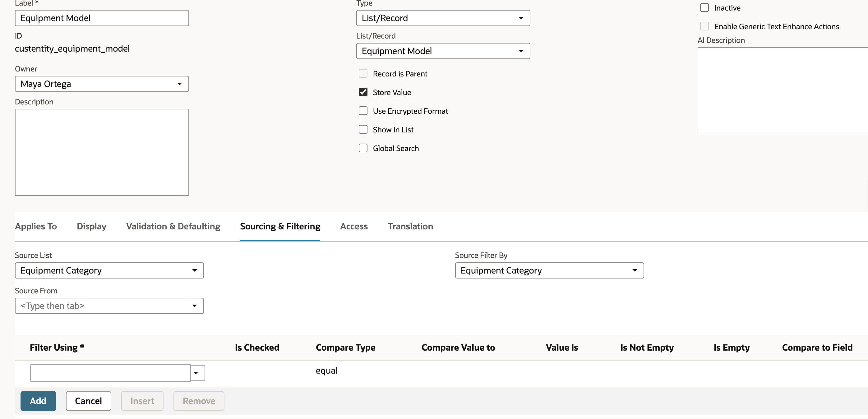
Task: Click into the Description text area
Action: coord(102,152)
